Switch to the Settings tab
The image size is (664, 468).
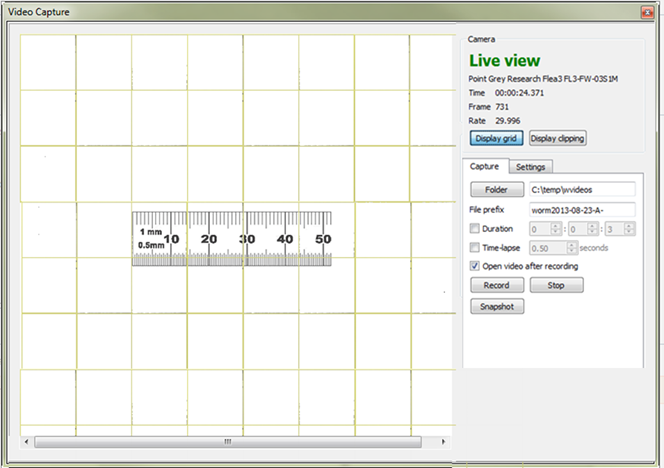tap(530, 167)
